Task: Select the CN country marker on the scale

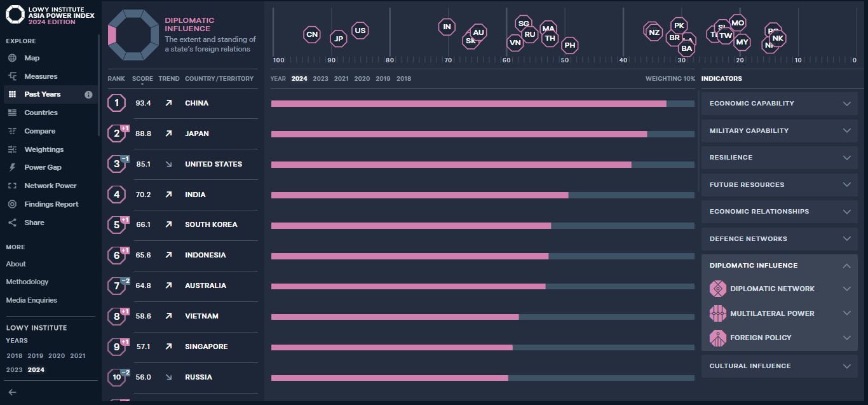Action: click(312, 34)
